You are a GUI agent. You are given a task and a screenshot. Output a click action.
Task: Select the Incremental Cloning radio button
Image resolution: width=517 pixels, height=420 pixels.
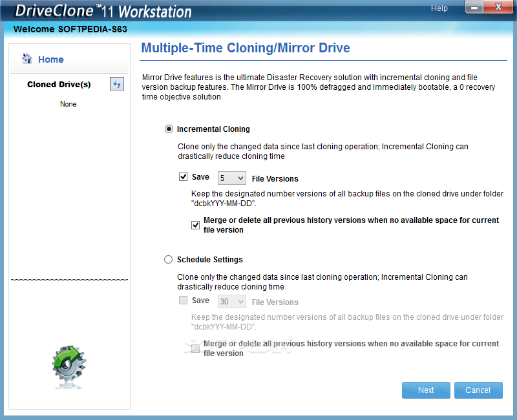[x=169, y=129]
